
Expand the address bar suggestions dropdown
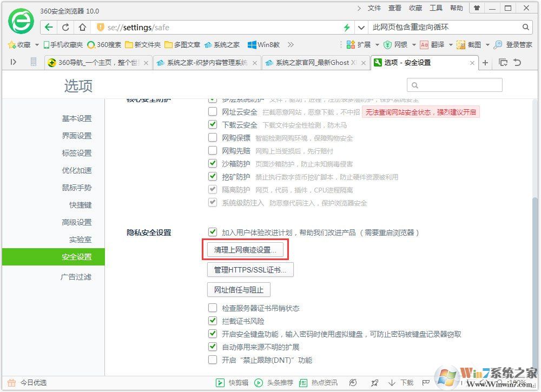tap(361, 26)
